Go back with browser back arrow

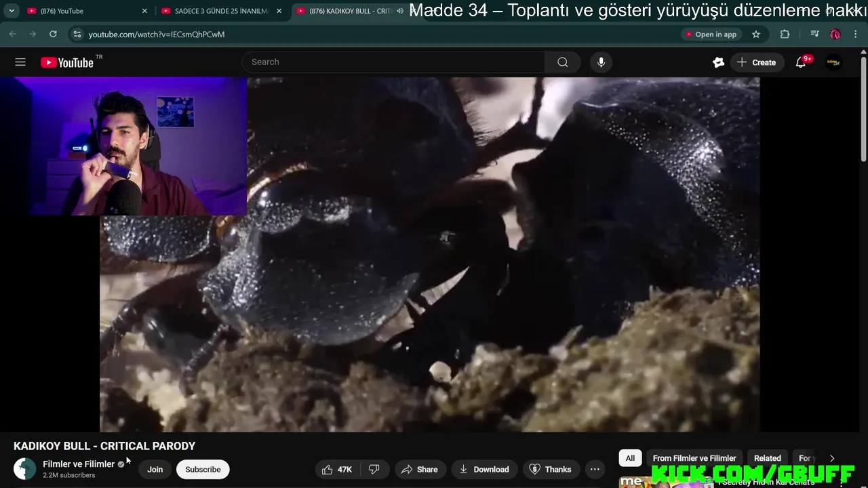[x=13, y=34]
